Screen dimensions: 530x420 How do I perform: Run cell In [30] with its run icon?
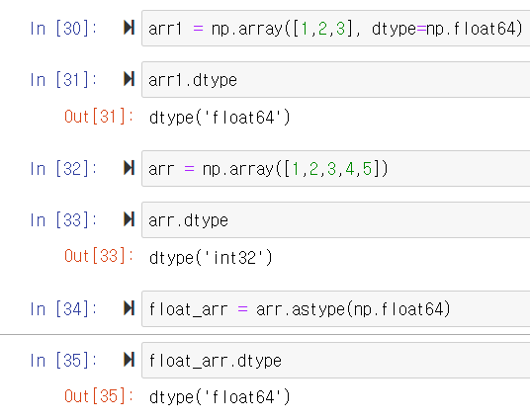tap(130, 28)
